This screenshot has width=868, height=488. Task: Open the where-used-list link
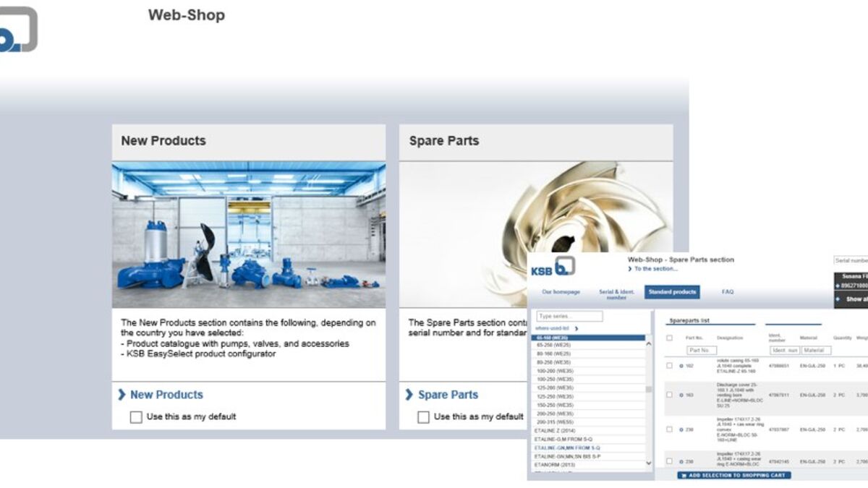(x=552, y=328)
